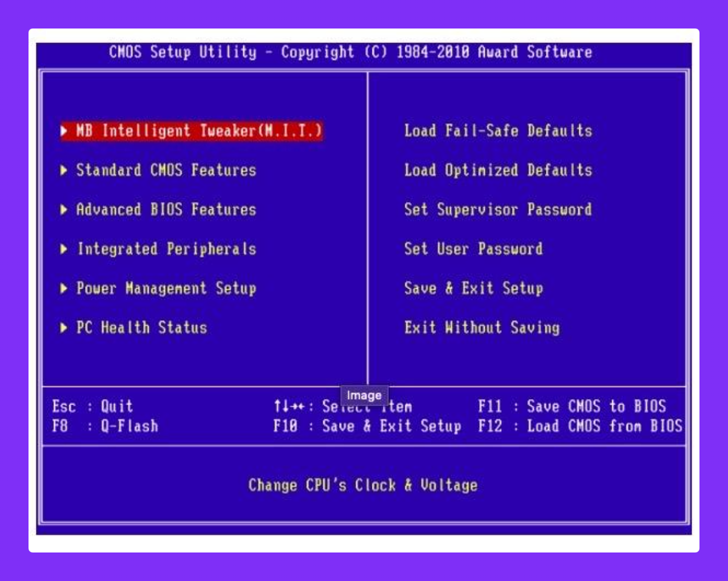Choose Set User Password

[473, 249]
